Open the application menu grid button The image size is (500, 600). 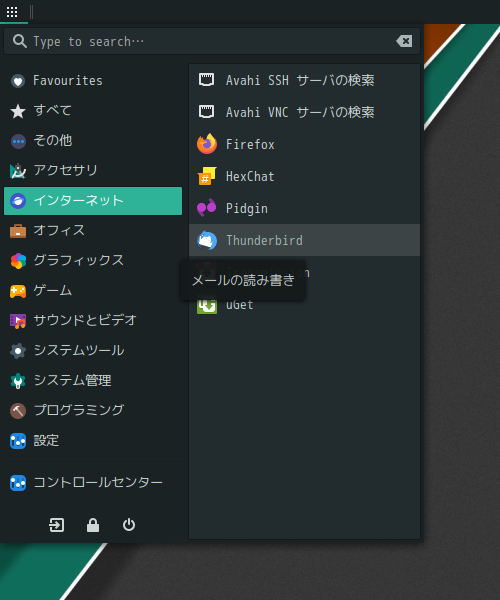(x=12, y=12)
